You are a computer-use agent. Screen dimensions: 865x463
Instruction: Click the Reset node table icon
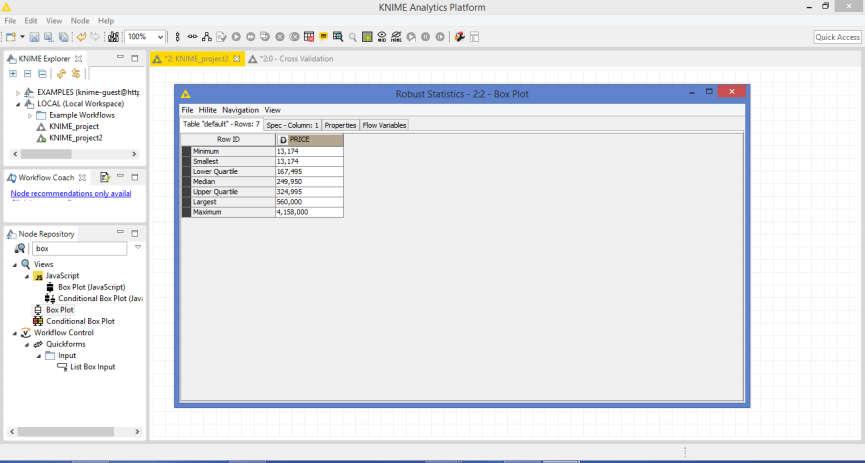pyautogui.click(x=309, y=37)
